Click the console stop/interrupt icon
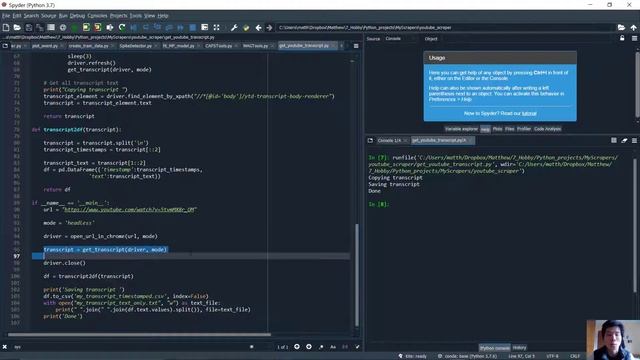Screen dimensions: 640x360 coord(614,140)
